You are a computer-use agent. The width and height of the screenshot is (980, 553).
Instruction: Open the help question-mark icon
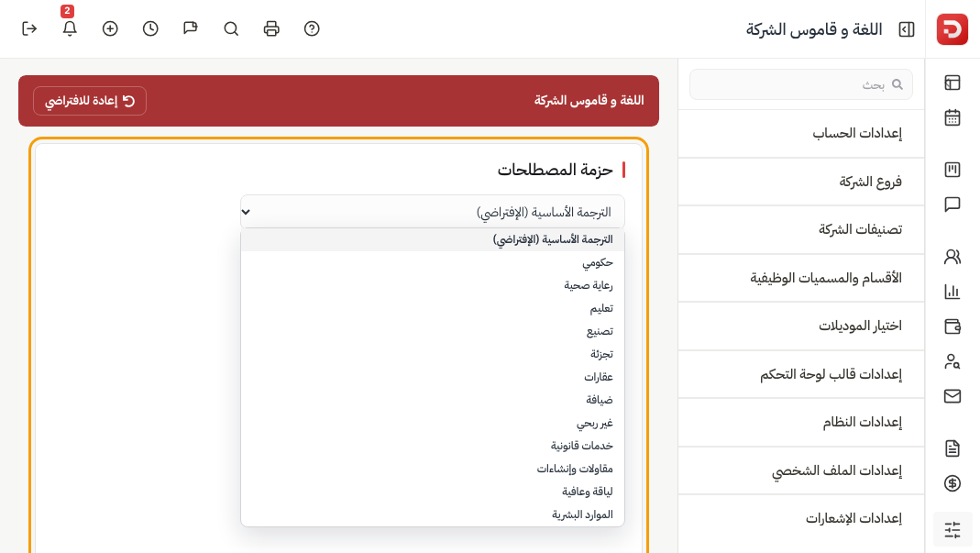click(x=312, y=28)
